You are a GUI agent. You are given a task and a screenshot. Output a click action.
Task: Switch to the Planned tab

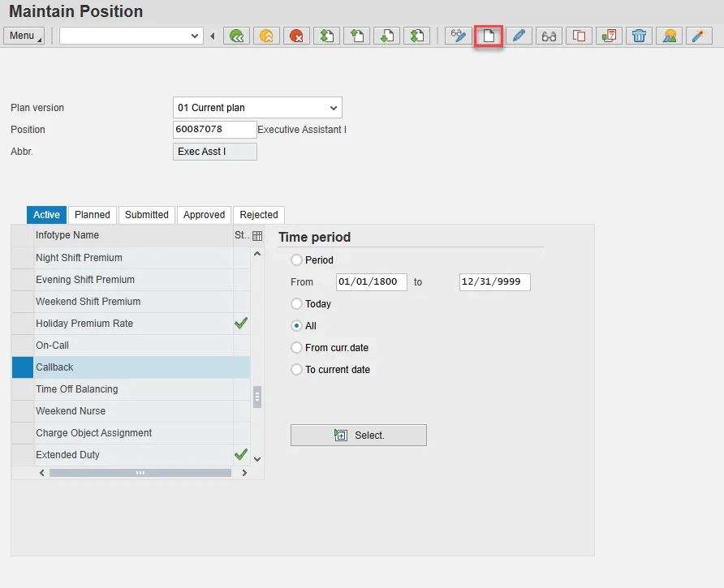coord(93,215)
